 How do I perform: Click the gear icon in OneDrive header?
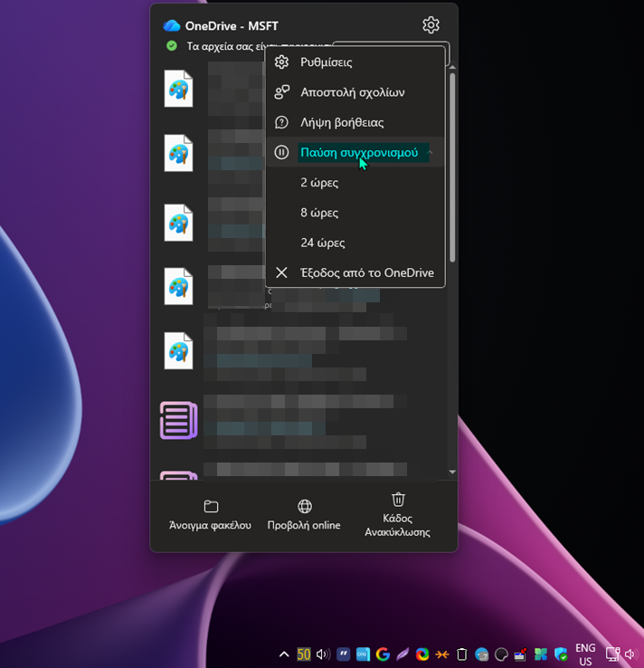coord(431,25)
